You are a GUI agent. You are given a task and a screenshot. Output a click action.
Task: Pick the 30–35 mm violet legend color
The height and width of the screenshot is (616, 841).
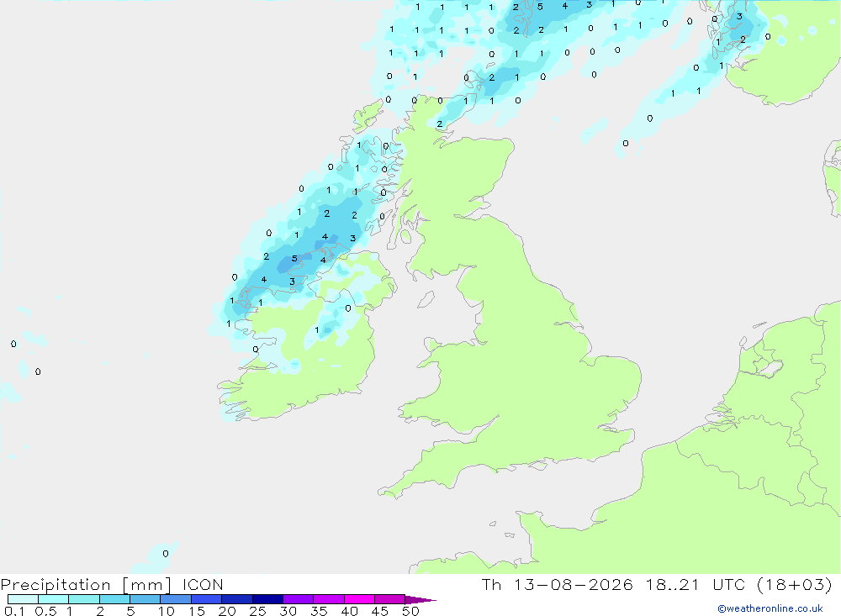click(298, 599)
